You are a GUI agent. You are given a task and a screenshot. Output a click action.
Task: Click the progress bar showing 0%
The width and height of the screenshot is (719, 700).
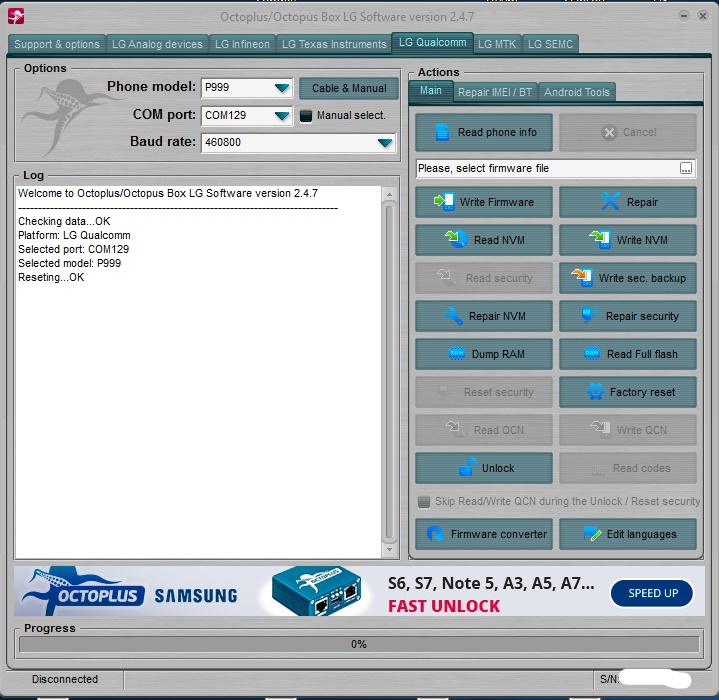coord(359,644)
